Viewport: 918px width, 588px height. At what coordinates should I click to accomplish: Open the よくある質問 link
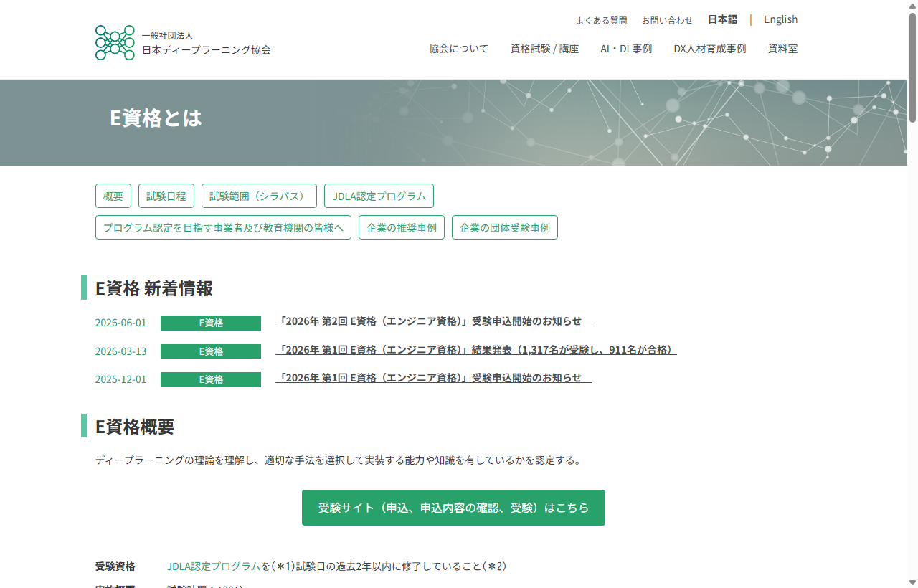pyautogui.click(x=601, y=20)
